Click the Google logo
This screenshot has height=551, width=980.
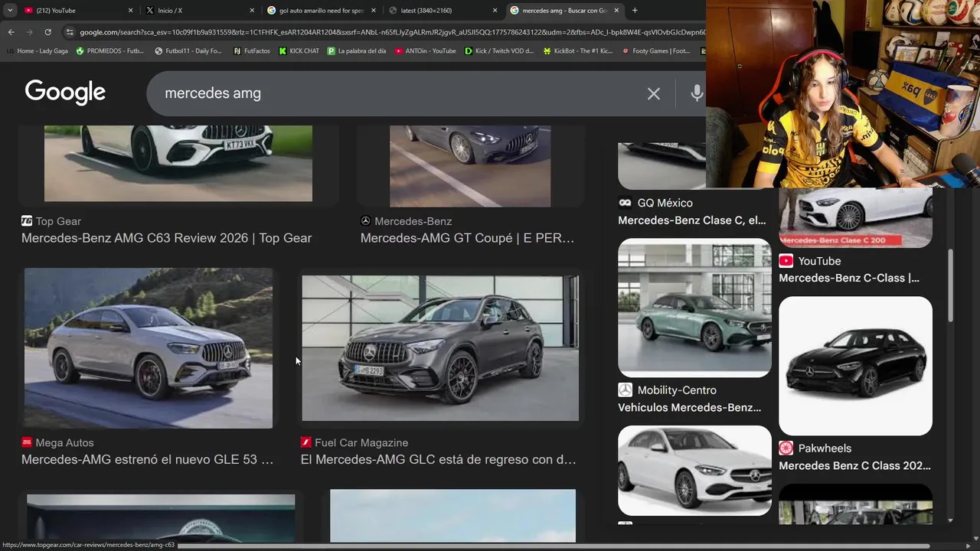pyautogui.click(x=65, y=93)
